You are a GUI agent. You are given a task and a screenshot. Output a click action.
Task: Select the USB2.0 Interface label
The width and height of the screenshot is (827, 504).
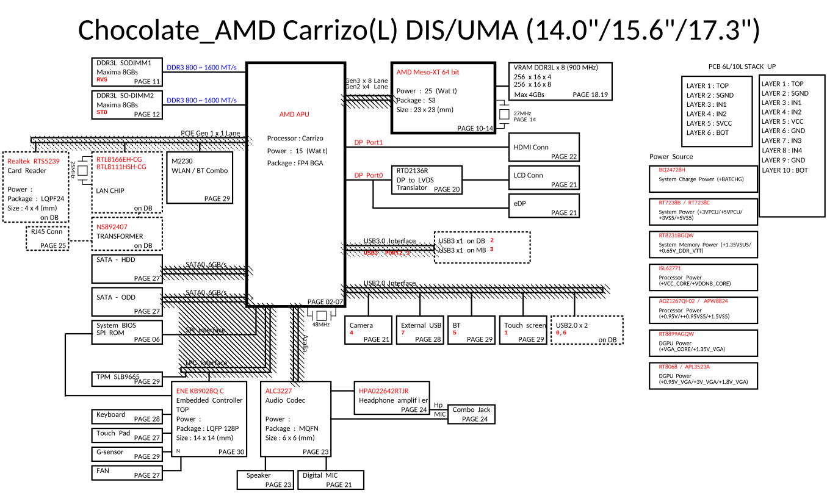389,283
